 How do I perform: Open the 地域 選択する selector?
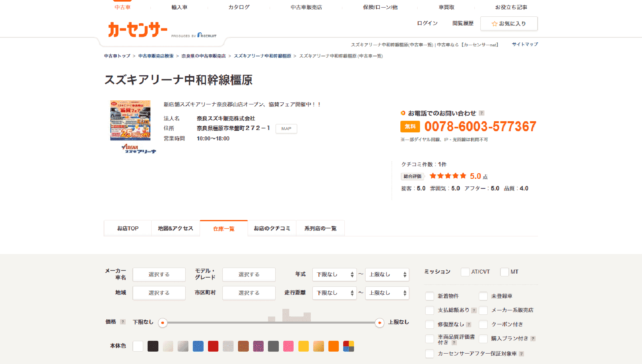click(159, 293)
